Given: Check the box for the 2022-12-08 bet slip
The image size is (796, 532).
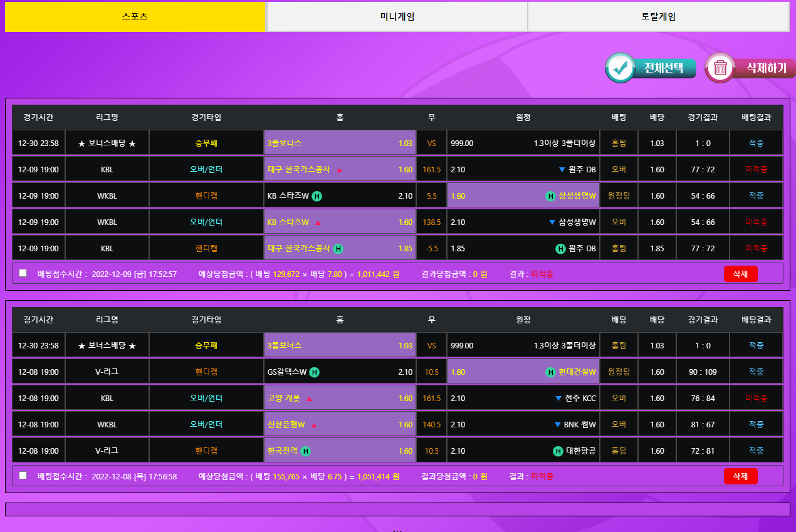Looking at the screenshot, I should click(23, 476).
